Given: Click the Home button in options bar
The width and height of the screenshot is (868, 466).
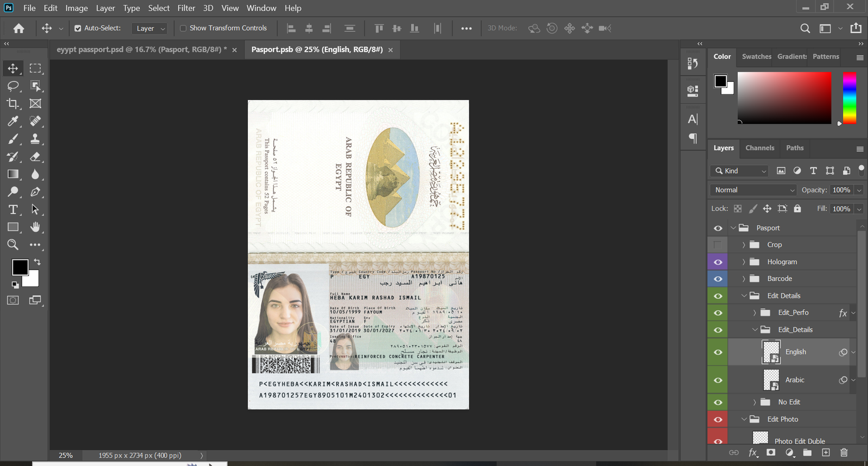Looking at the screenshot, I should pyautogui.click(x=19, y=28).
